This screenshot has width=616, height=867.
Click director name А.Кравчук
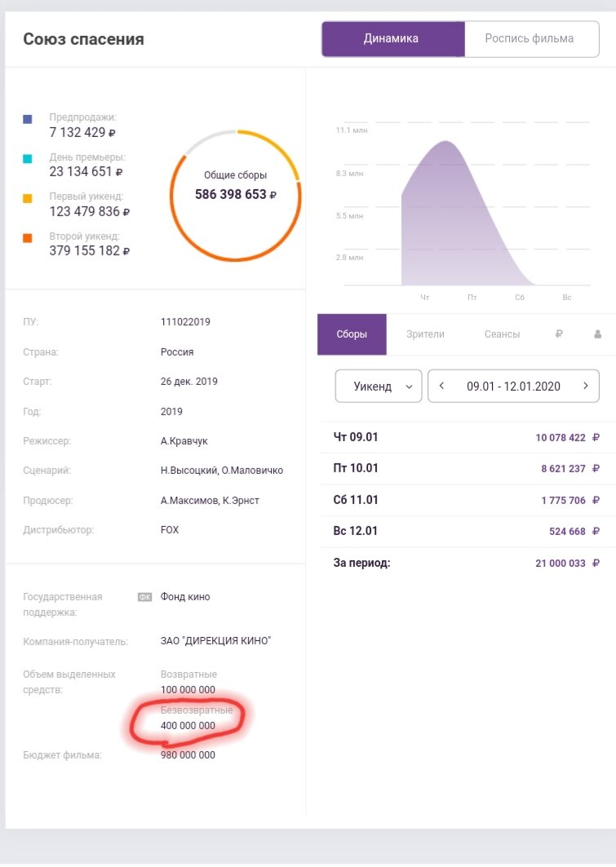tap(184, 441)
